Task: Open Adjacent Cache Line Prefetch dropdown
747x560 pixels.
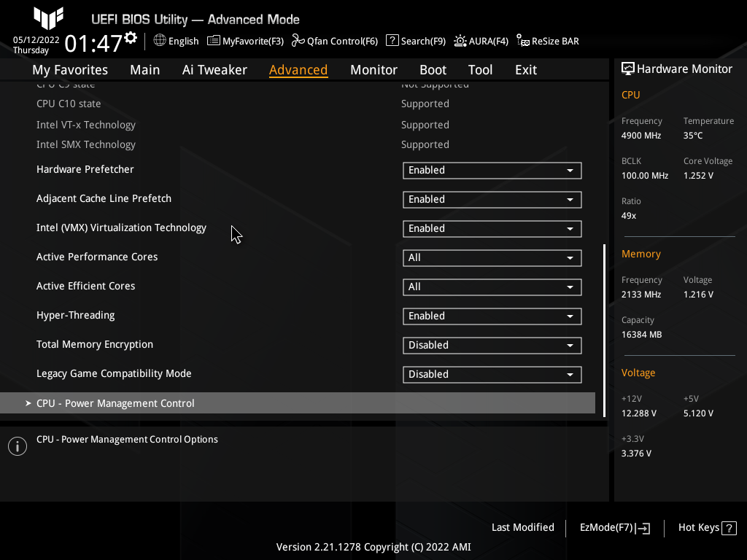Action: click(492, 200)
